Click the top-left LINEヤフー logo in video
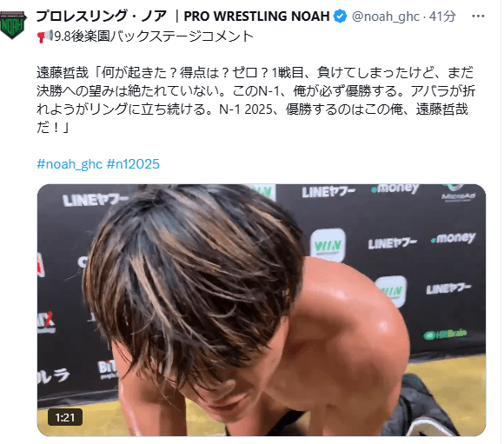The image size is (504, 444). 96,200
